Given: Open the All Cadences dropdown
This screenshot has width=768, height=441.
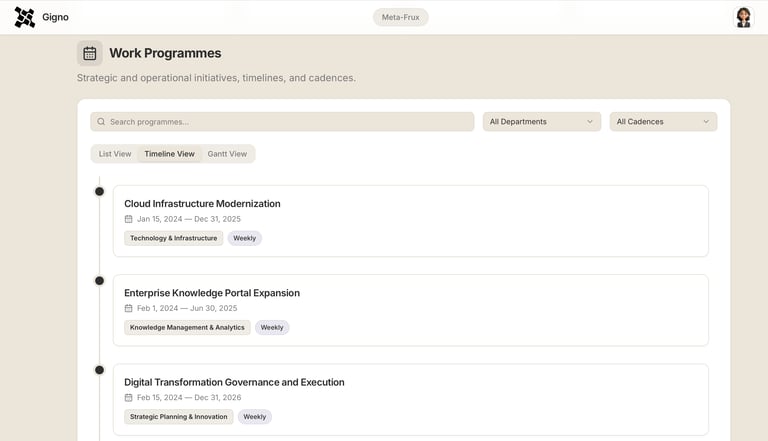Looking at the screenshot, I should coord(663,122).
